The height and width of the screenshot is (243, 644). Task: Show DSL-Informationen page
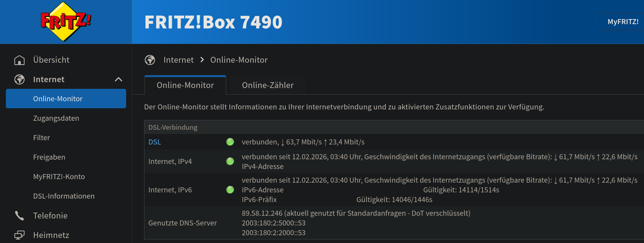coord(64,196)
